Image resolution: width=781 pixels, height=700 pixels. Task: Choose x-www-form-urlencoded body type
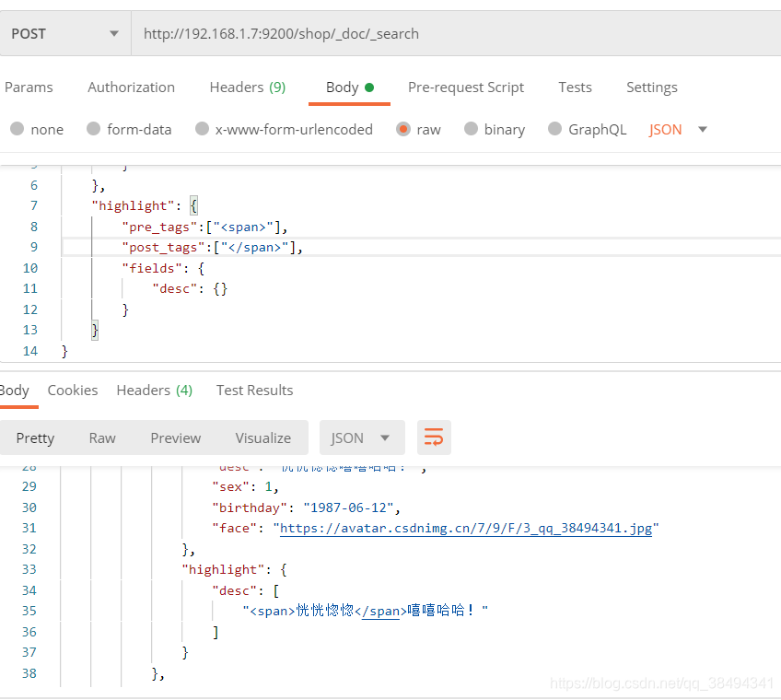click(x=203, y=129)
